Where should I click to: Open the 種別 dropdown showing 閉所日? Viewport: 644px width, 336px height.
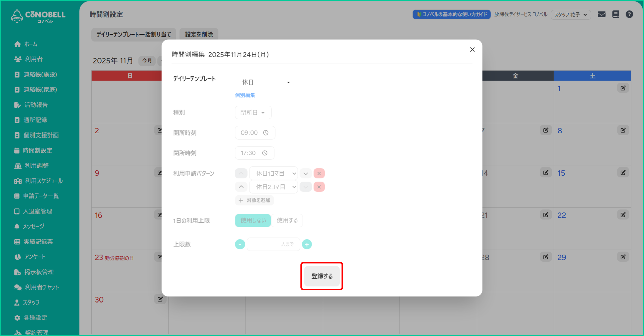point(253,113)
